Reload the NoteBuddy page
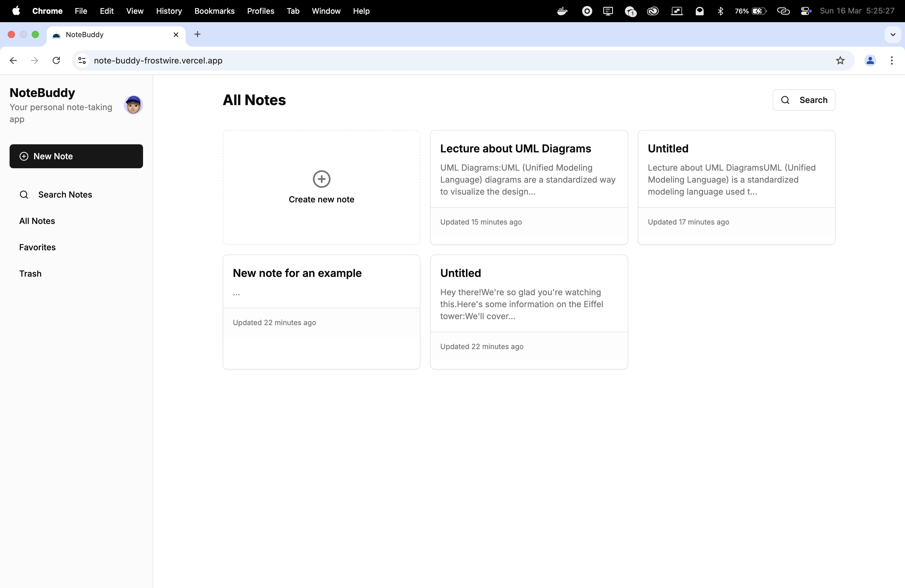The height and width of the screenshot is (588, 905). [x=56, y=60]
